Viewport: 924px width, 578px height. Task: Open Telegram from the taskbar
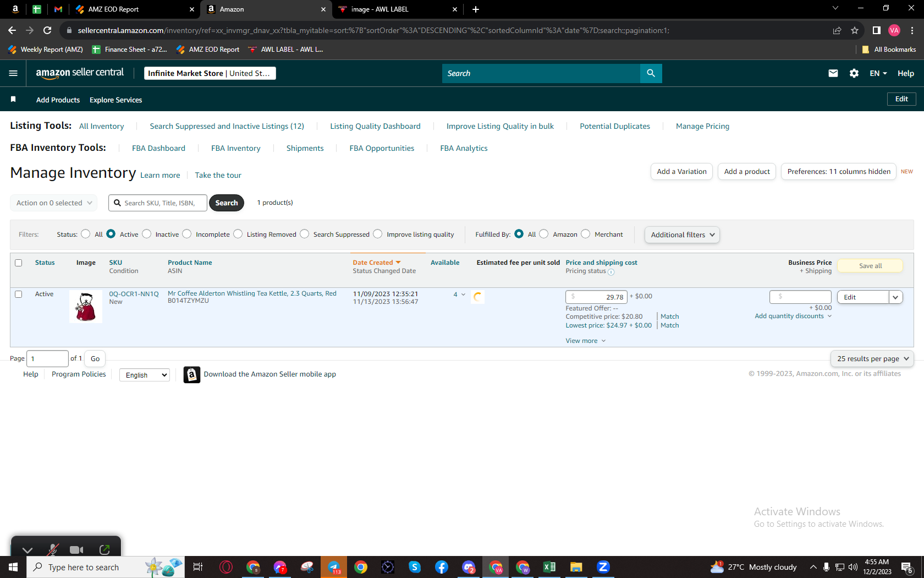[x=334, y=567]
